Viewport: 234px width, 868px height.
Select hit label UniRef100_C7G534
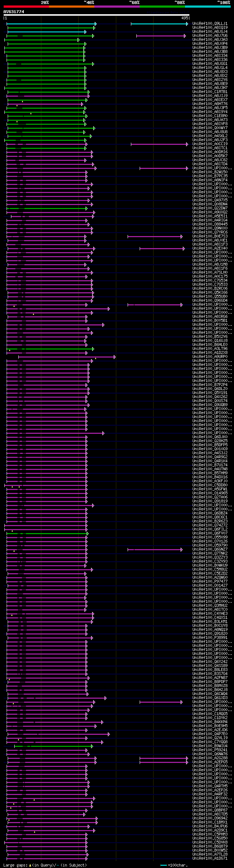point(210,280)
